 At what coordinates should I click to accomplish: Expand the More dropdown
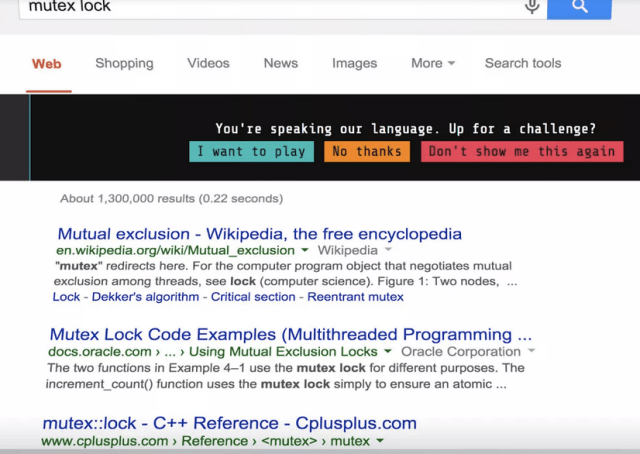(x=433, y=63)
